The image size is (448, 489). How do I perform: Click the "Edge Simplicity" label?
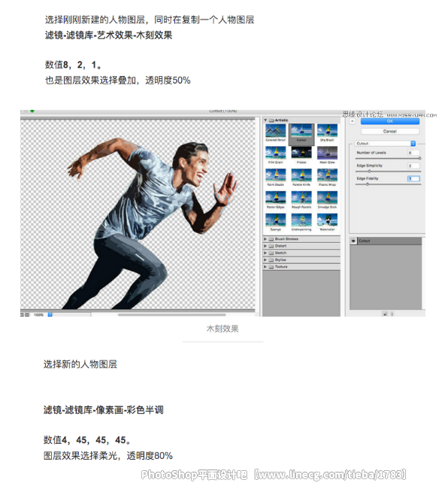pos(369,166)
